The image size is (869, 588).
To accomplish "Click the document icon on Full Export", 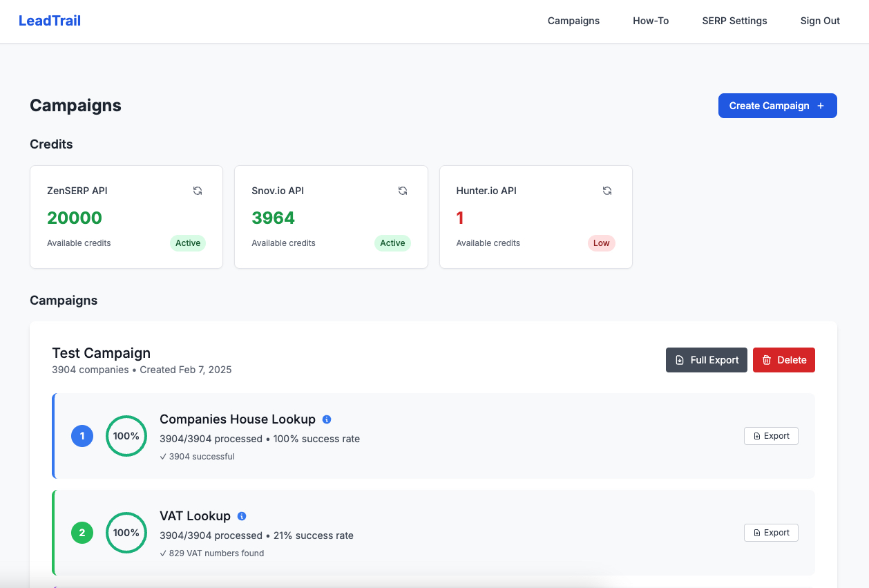I will 679,360.
